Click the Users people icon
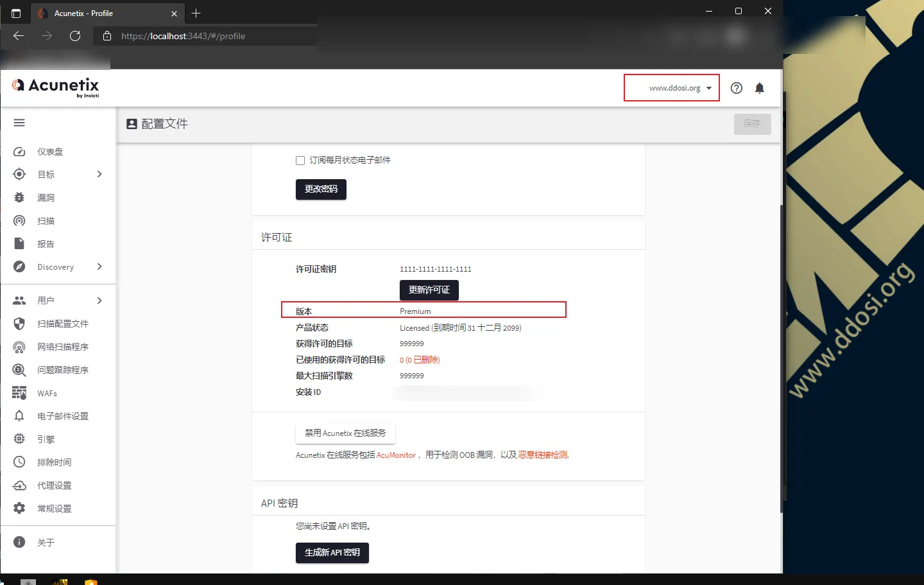924x585 pixels. [19, 300]
